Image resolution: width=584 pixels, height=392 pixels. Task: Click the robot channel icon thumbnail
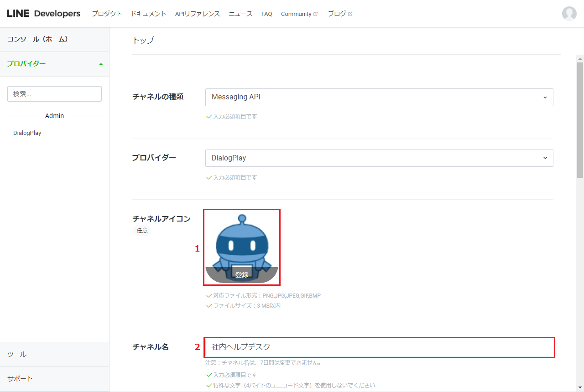[x=242, y=247]
